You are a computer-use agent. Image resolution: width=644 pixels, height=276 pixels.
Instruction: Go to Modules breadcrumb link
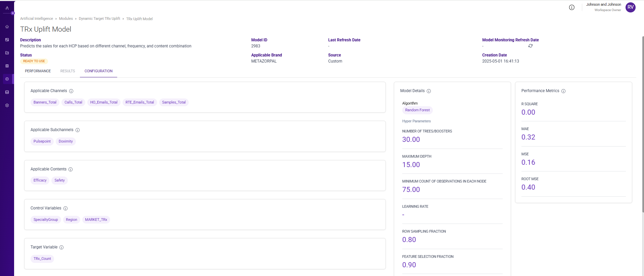click(66, 19)
